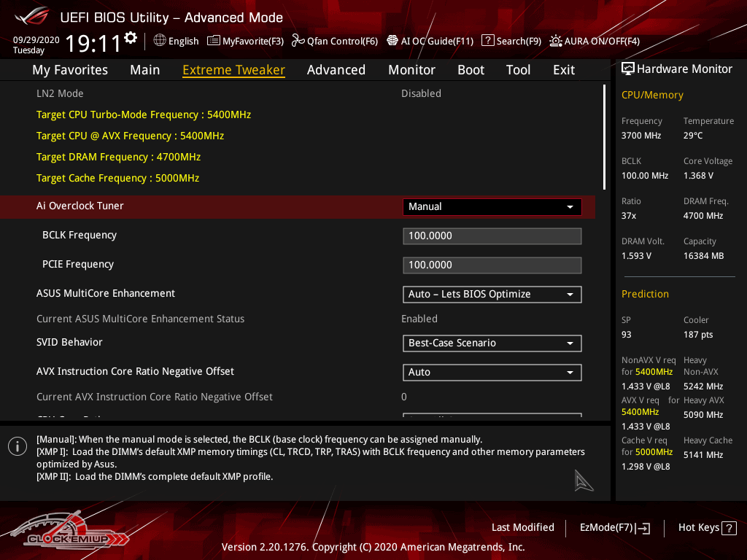Image resolution: width=747 pixels, height=560 pixels.
Task: Open Qfan Control fan icon
Action: click(x=298, y=41)
